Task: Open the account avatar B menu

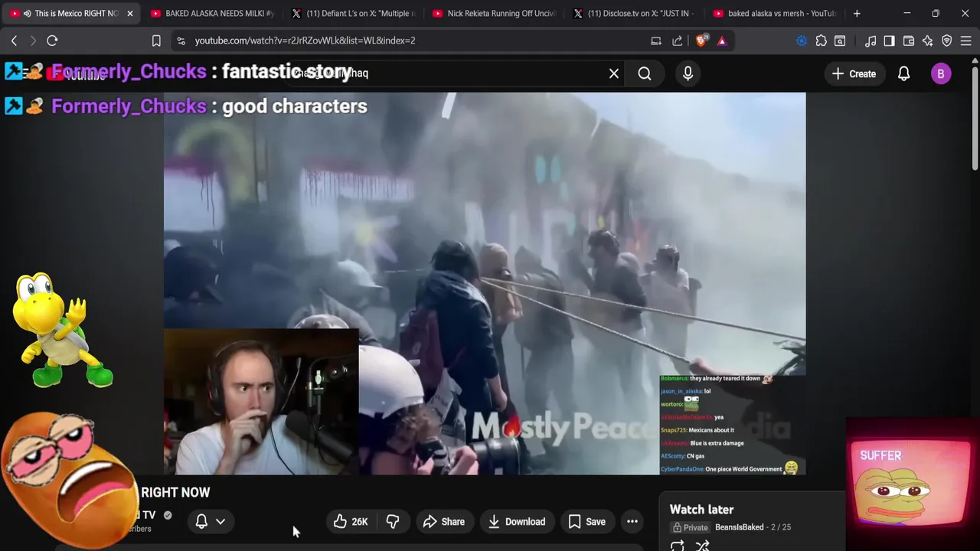Action: point(941,73)
